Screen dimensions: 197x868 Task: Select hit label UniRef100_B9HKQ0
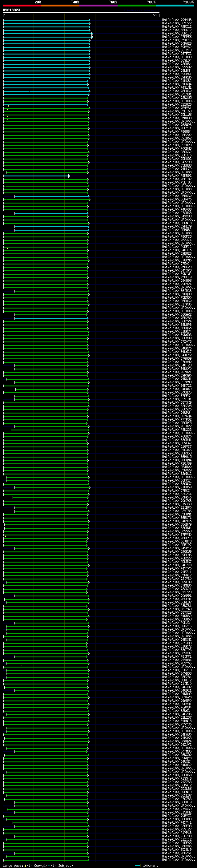(177, 77)
